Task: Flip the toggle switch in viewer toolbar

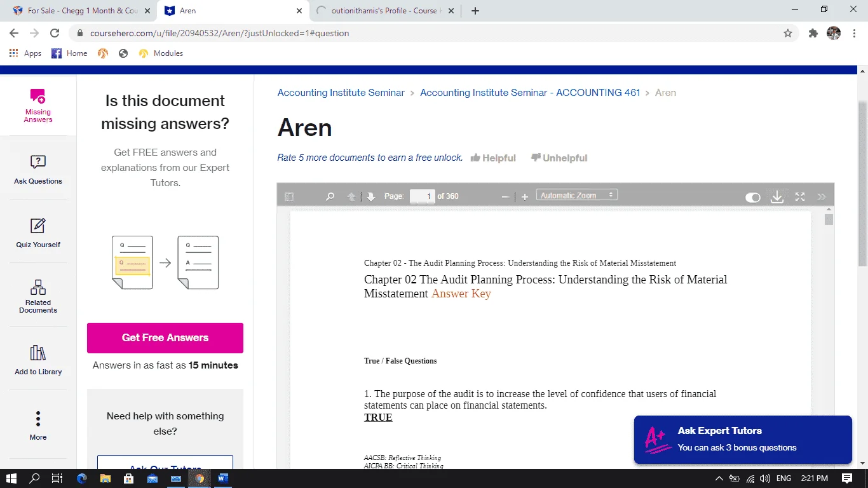Action: coord(753,198)
